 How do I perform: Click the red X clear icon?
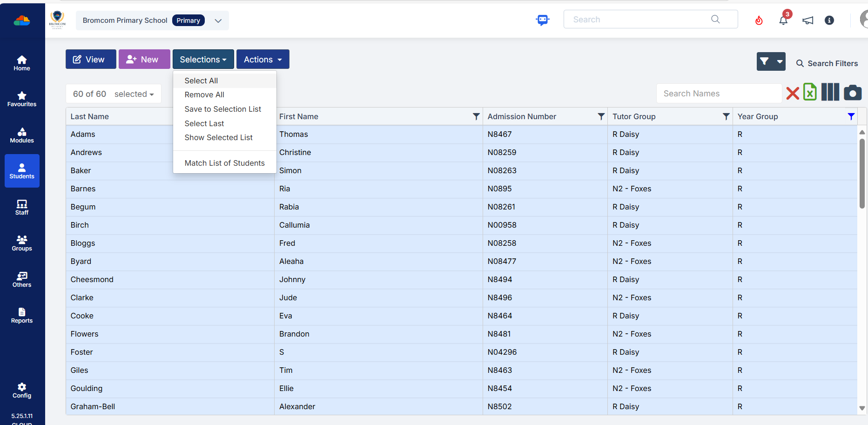pos(792,94)
